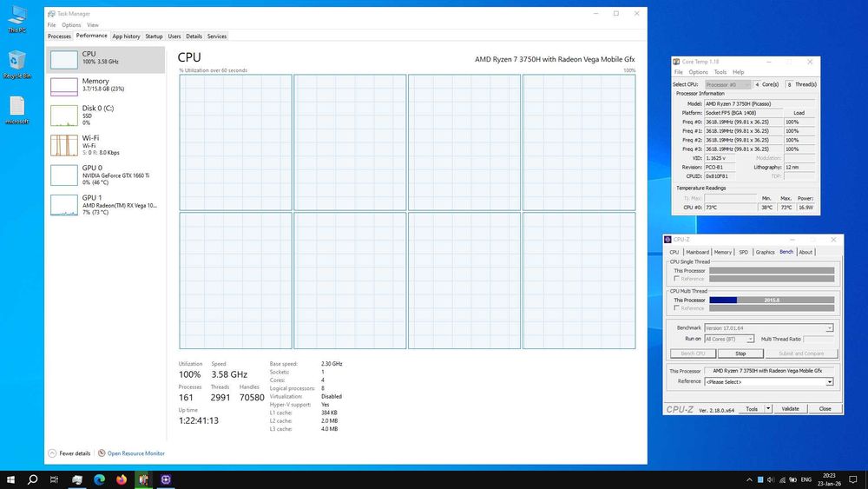
Task: Click the Windows Start button
Action: click(10, 479)
